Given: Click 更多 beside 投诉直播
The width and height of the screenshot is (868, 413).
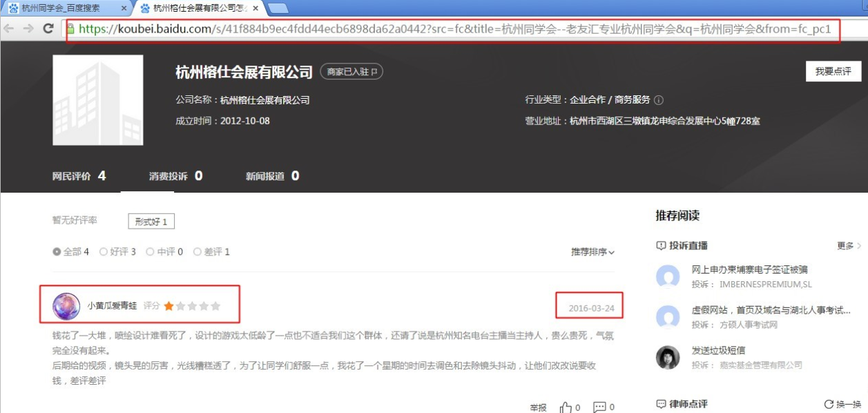Looking at the screenshot, I should click(849, 246).
